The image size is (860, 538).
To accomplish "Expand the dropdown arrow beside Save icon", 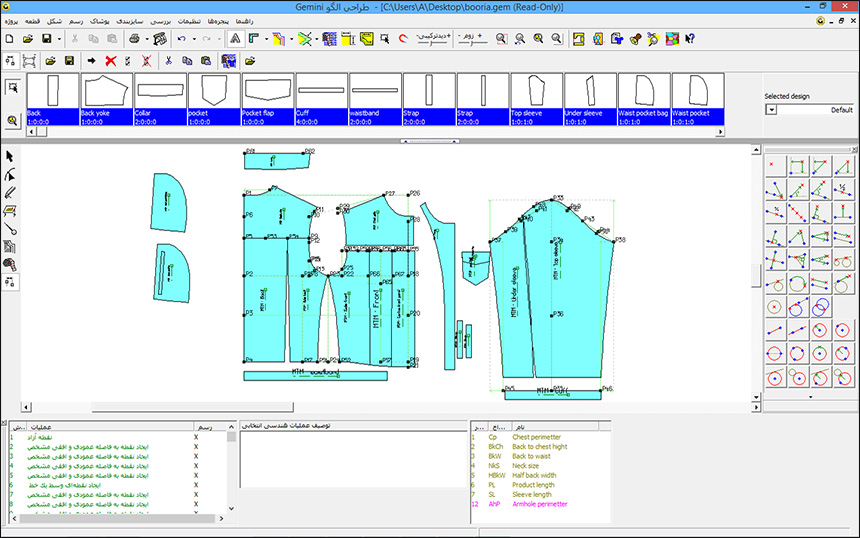I will point(60,39).
